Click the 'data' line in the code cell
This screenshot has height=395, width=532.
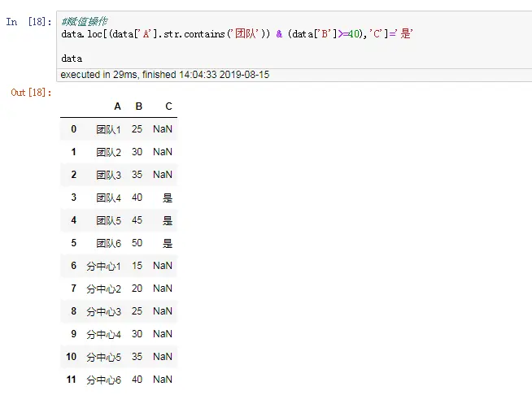72,59
